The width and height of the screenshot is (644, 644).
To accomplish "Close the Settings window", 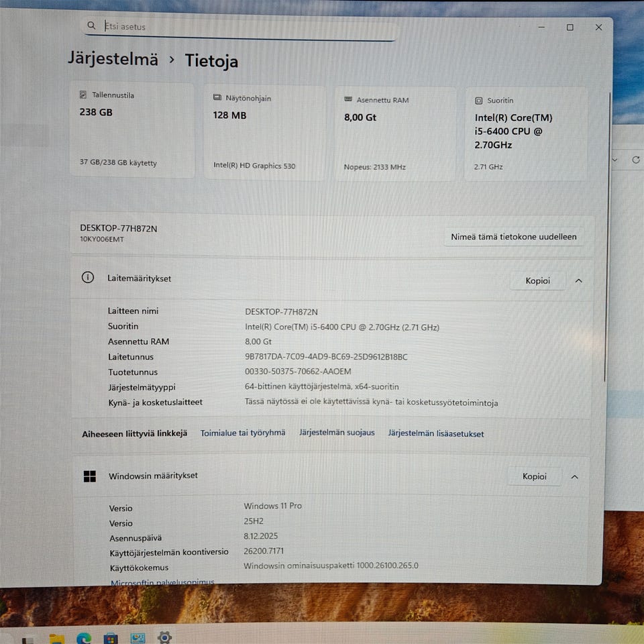I will pos(599,27).
